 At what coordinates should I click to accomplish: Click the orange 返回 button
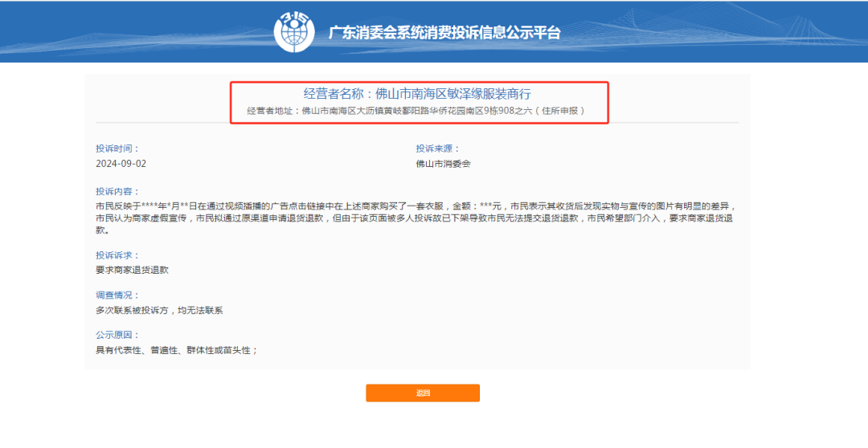[x=423, y=393]
